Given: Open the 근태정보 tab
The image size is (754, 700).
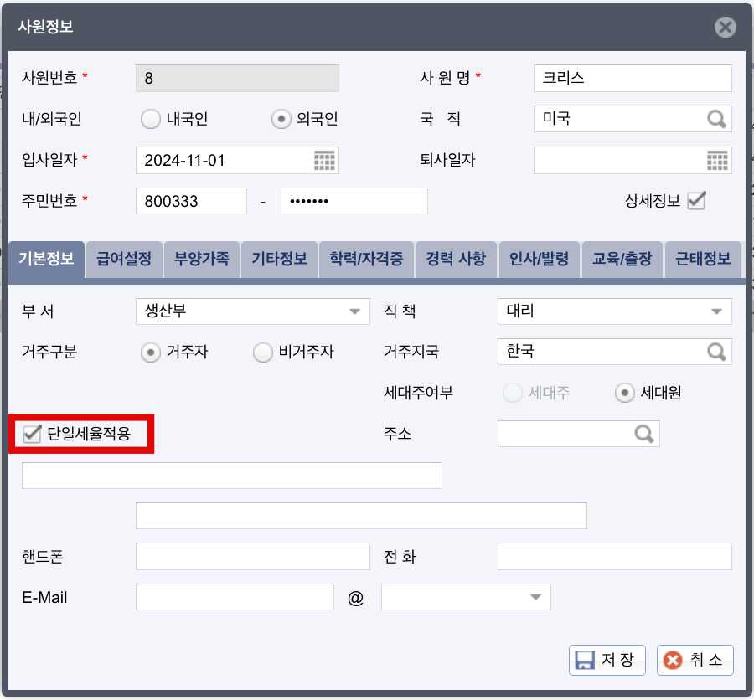Looking at the screenshot, I should pyautogui.click(x=702, y=260).
